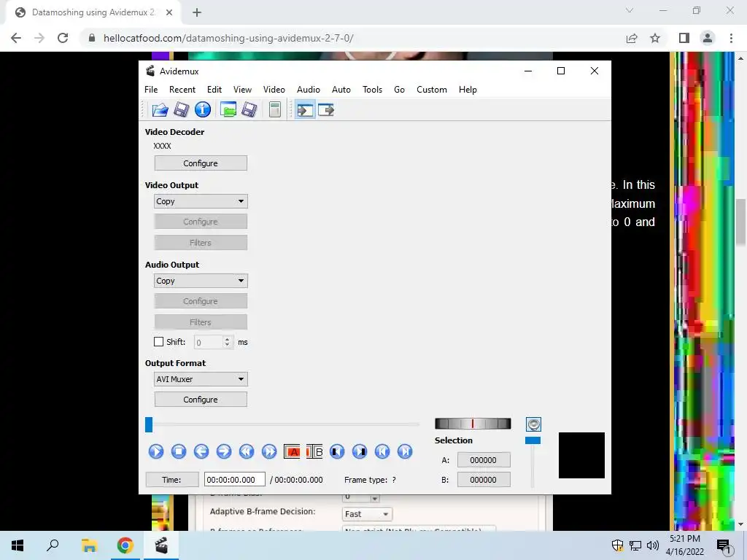
Task: Go to previous frame arrow
Action: [x=201, y=451]
